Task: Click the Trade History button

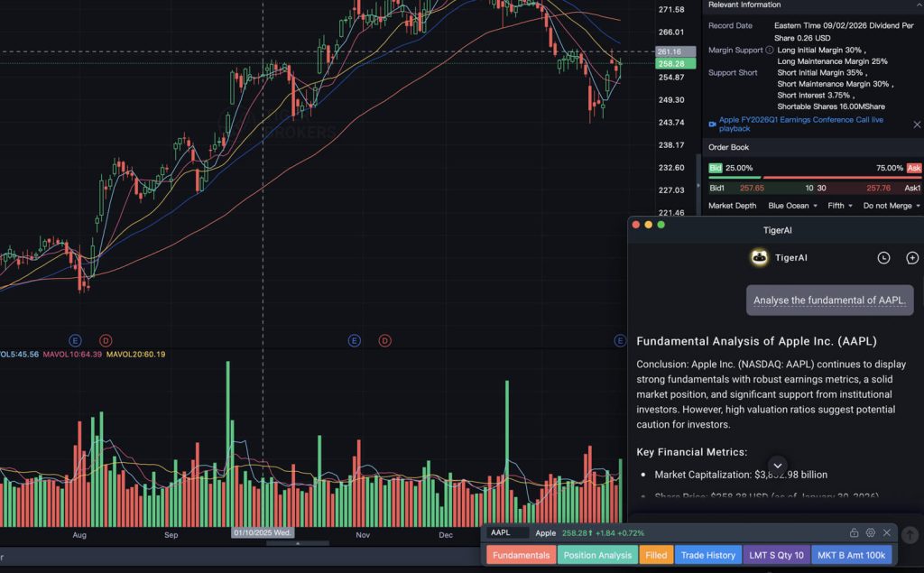Action: [x=707, y=555]
